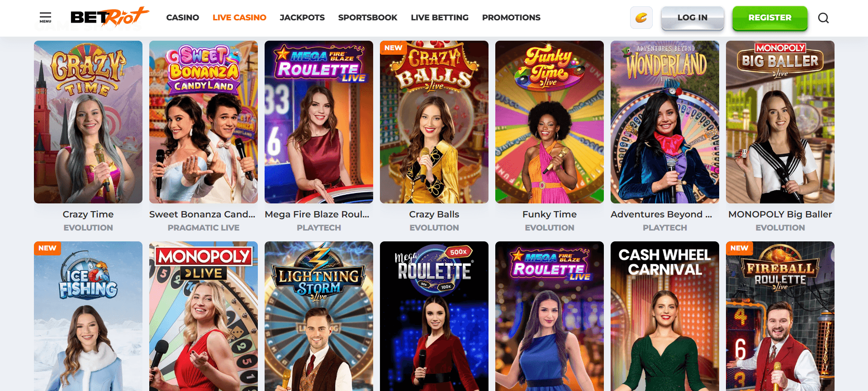This screenshot has width=868, height=391.
Task: Open the Crazy Time game thumbnail
Action: pyautogui.click(x=88, y=122)
